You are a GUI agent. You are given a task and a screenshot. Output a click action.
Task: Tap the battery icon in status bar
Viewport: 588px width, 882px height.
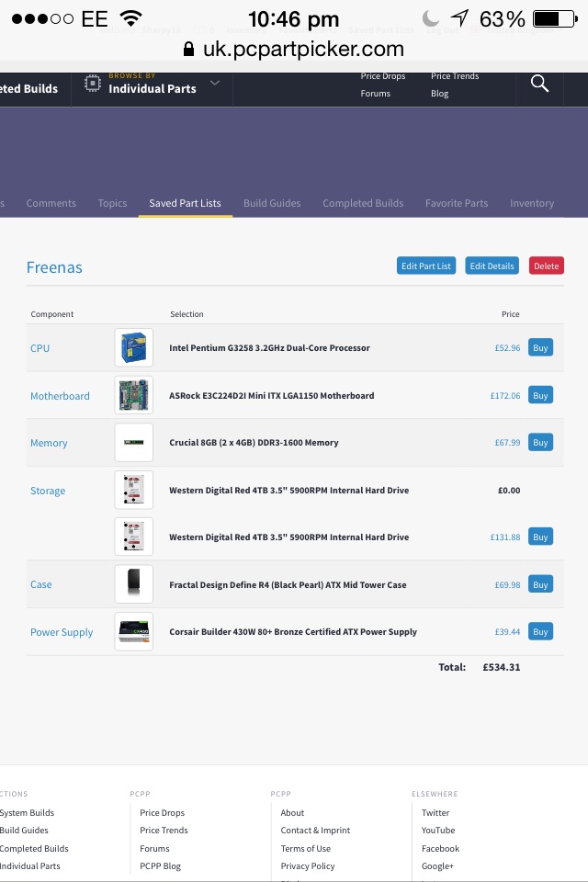tap(555, 18)
